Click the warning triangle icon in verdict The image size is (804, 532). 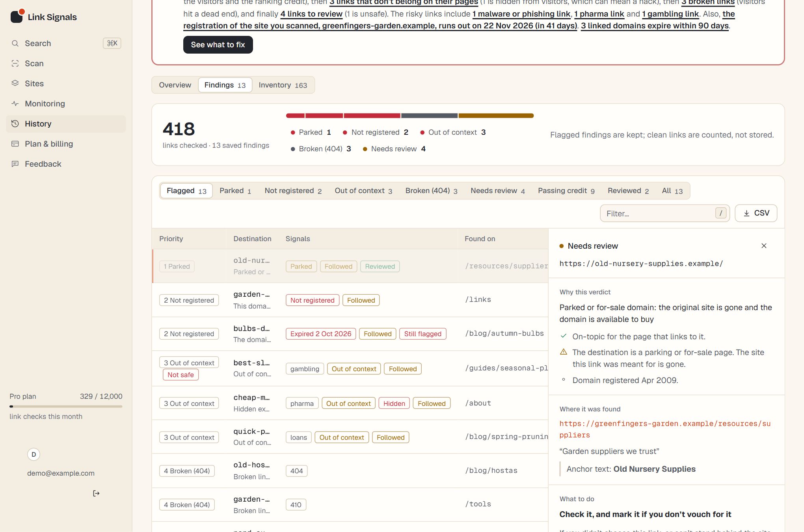point(564,352)
